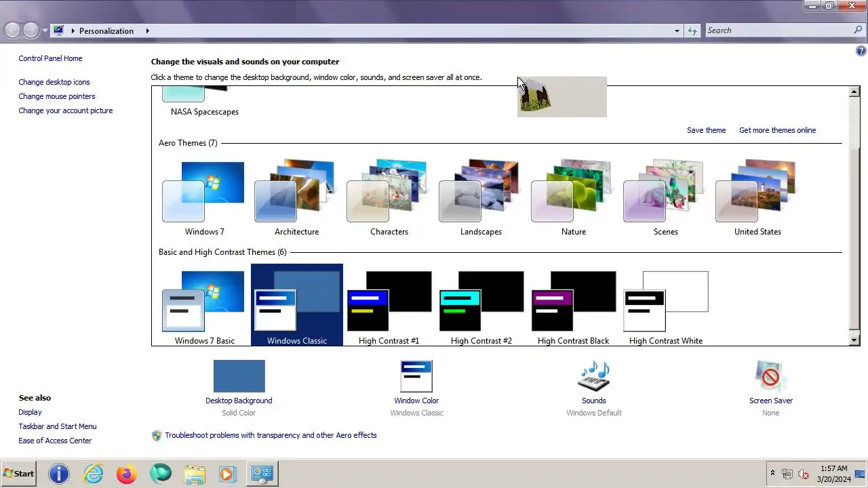
Task: Click the Help question mark icon
Action: click(861, 51)
